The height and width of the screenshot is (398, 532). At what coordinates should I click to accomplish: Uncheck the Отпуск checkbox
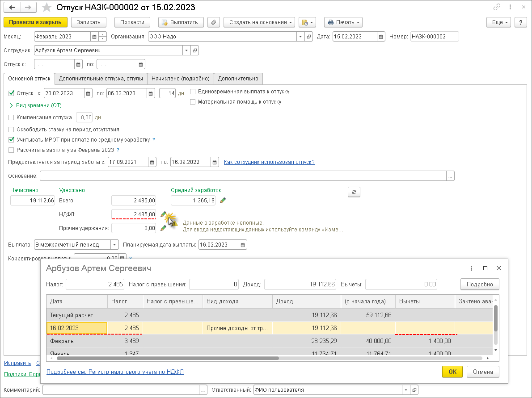click(11, 93)
